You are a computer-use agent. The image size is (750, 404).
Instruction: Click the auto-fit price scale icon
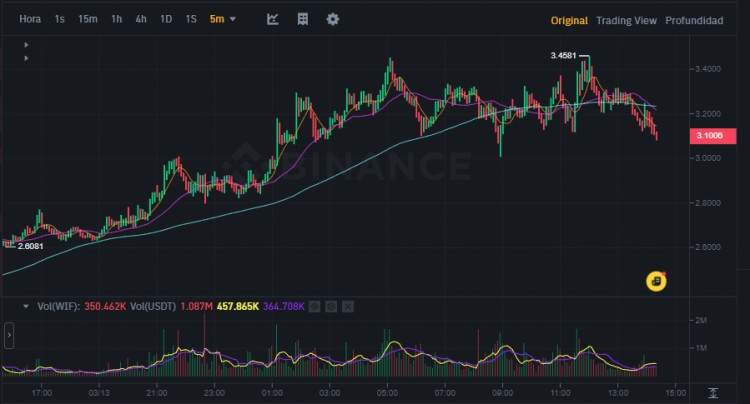point(712,392)
